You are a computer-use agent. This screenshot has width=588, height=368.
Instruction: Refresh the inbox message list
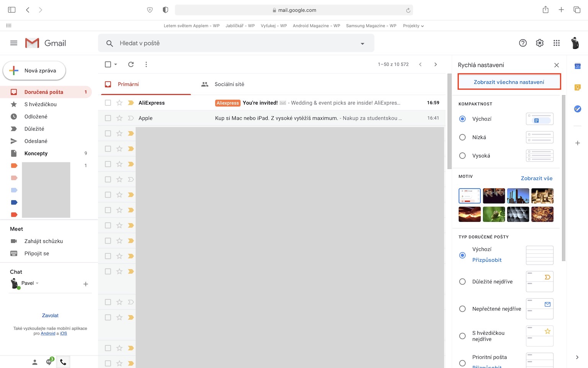(131, 64)
